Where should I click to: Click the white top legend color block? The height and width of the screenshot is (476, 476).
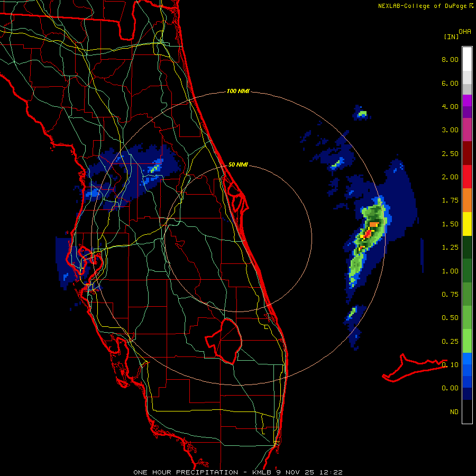click(467, 59)
